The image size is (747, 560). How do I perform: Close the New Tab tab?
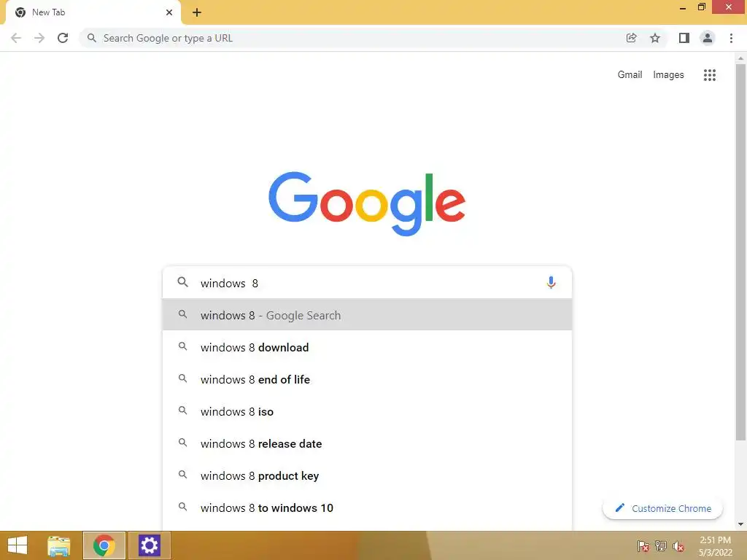click(x=169, y=12)
